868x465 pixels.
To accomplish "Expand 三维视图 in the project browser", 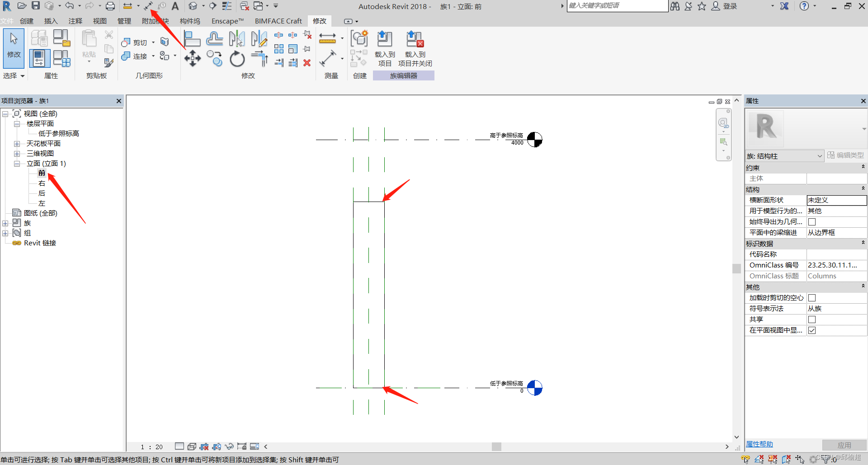I will (x=17, y=153).
